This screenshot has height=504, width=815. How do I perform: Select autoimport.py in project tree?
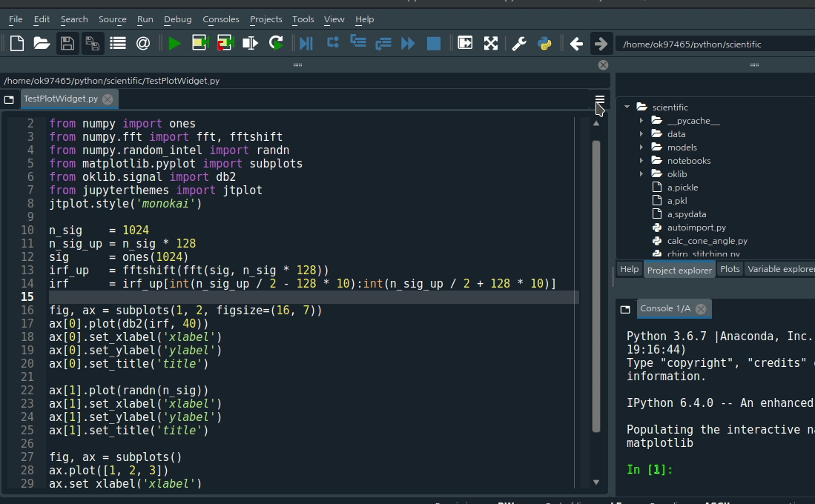click(x=696, y=228)
